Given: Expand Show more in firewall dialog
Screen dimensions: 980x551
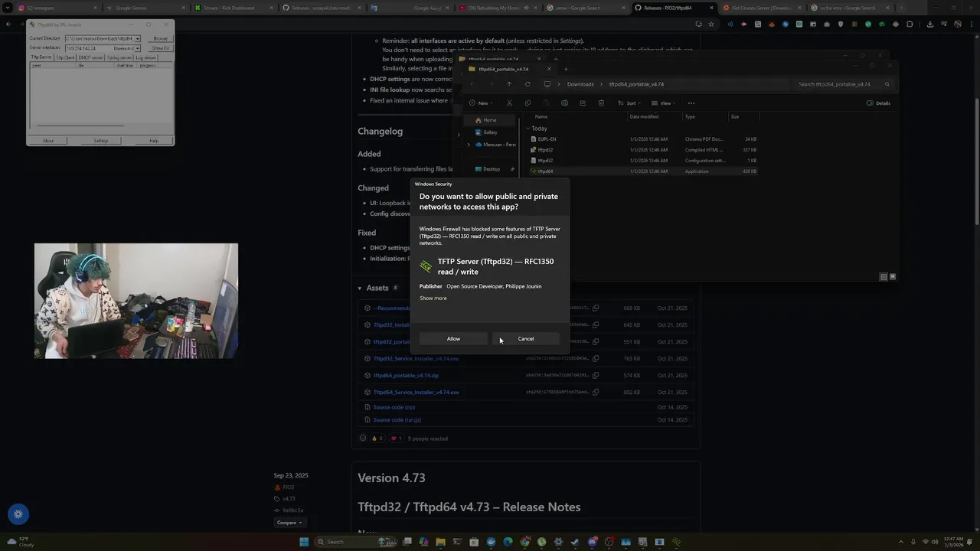Looking at the screenshot, I should (433, 298).
